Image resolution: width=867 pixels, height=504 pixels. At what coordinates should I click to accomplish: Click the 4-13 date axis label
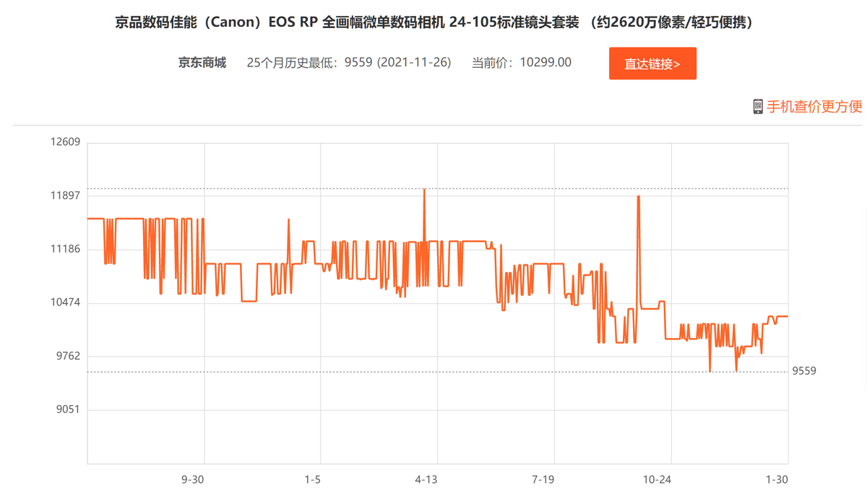tap(426, 479)
